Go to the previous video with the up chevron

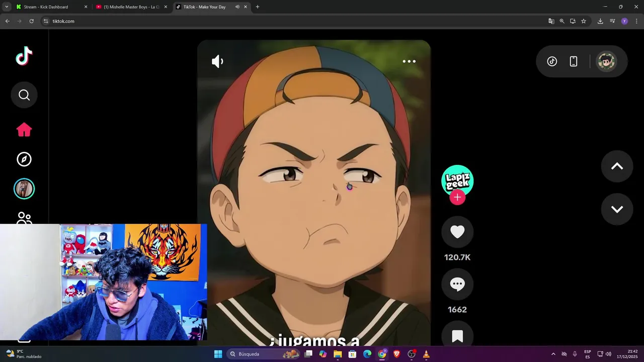617,166
